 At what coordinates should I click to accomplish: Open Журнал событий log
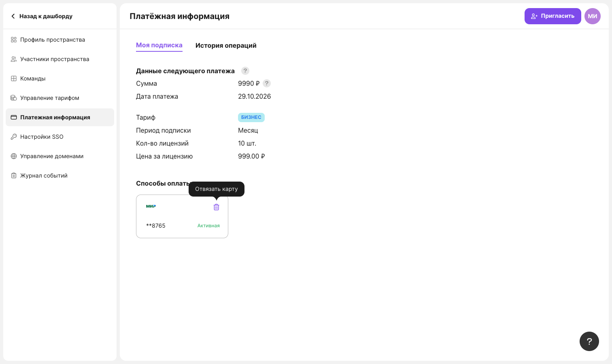(60, 176)
